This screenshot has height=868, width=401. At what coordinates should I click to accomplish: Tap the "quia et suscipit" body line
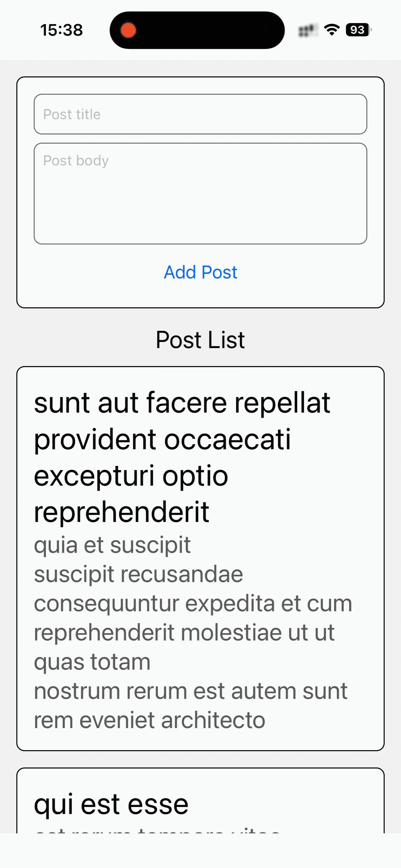112,545
